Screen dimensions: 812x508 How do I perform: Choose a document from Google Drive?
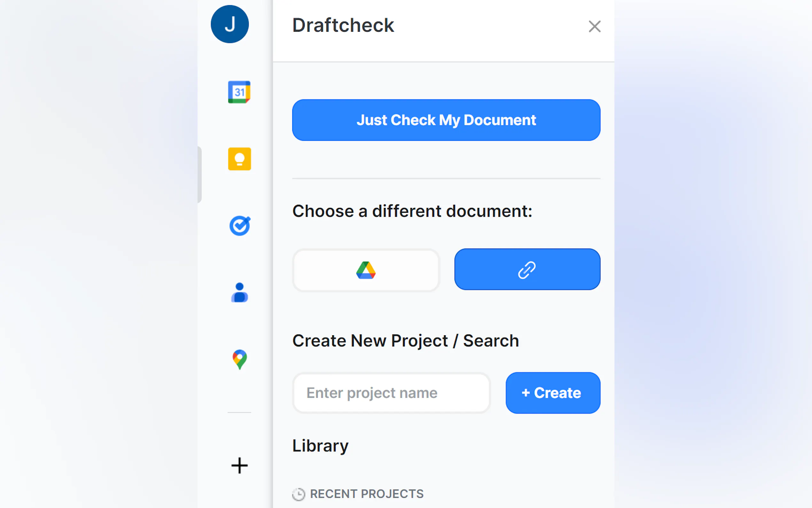365,269
